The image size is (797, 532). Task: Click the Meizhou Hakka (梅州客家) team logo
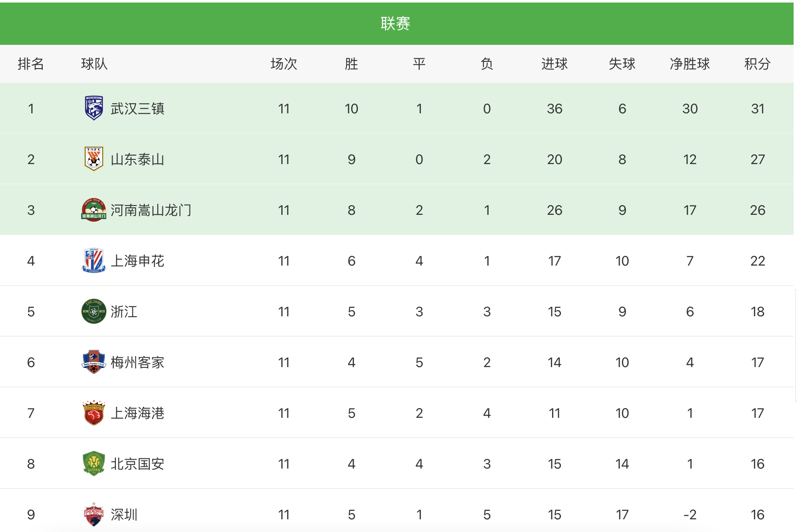pos(93,362)
